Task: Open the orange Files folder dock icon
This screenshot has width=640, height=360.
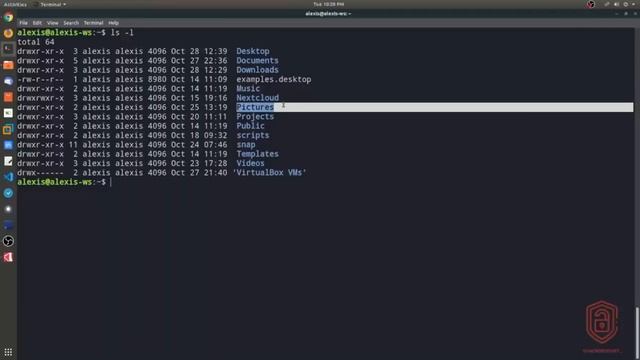Action: tap(8, 65)
